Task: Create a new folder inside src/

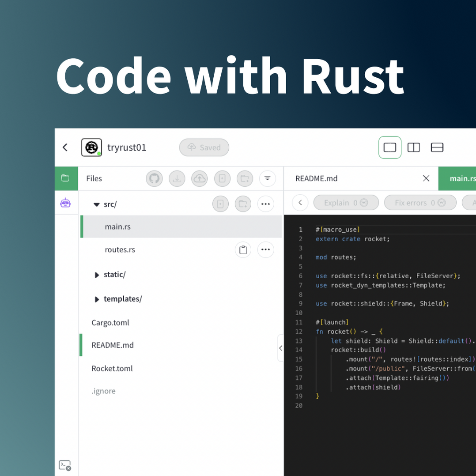Action: pyautogui.click(x=243, y=204)
